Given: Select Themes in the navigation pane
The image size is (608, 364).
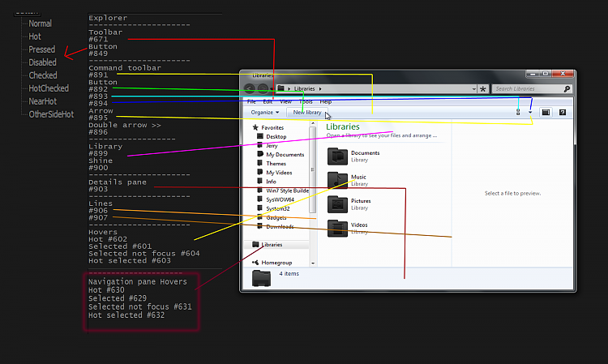Looking at the screenshot, I should (276, 164).
